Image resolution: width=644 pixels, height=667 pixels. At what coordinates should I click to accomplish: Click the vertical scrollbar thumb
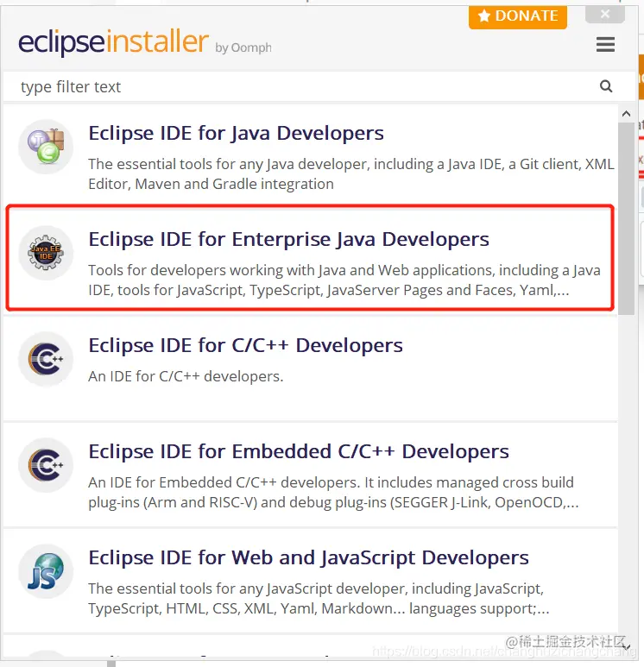point(626,218)
